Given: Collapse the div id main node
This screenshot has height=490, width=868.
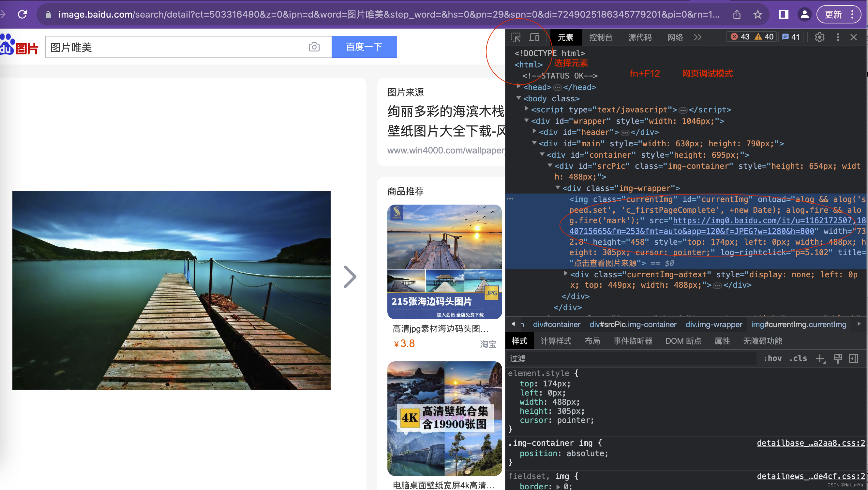Looking at the screenshot, I should point(534,143).
